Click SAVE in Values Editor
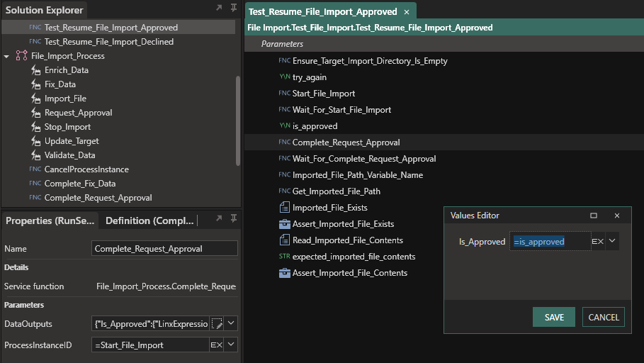Viewport: 644px width, 363px height. 554,317
